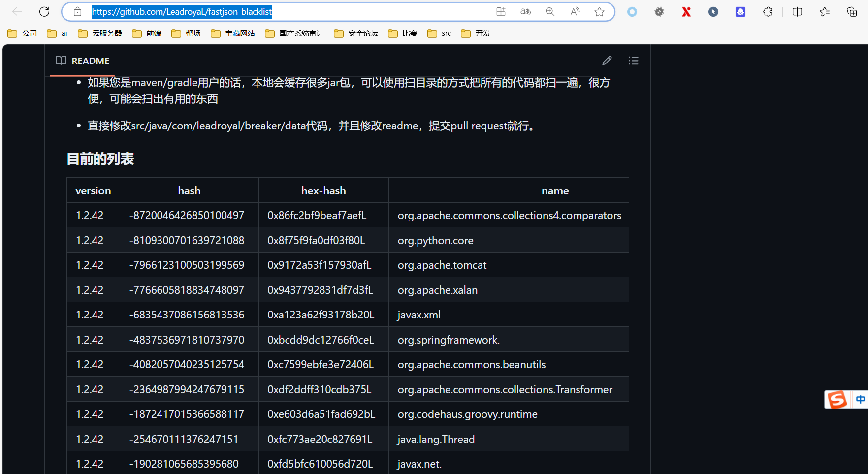This screenshot has width=868, height=474.
Task: Click org.apache.commons.collections4.comparators cell
Action: pyautogui.click(x=510, y=215)
